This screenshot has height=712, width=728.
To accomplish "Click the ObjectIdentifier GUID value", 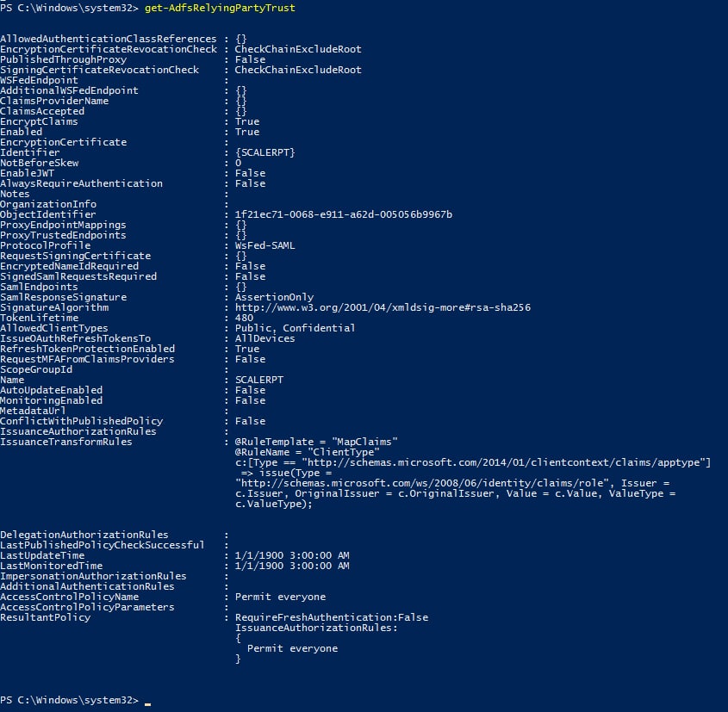I will (x=344, y=214).
